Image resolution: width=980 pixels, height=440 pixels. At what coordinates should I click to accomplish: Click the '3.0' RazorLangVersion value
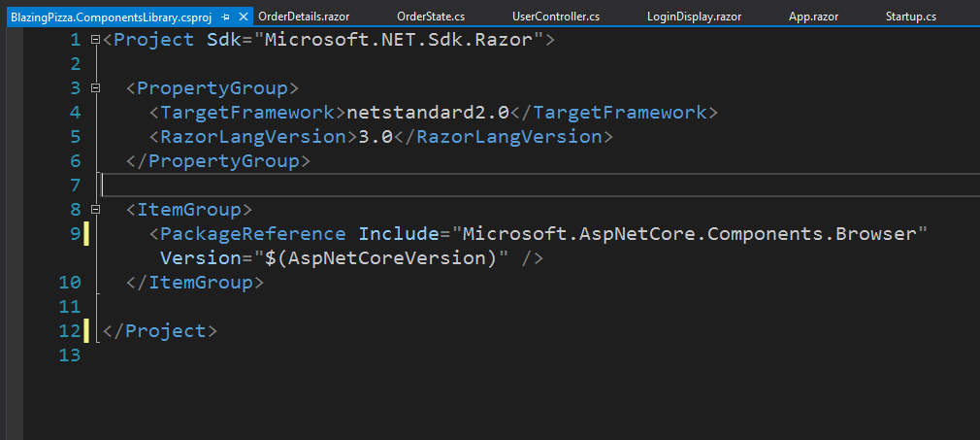click(375, 136)
